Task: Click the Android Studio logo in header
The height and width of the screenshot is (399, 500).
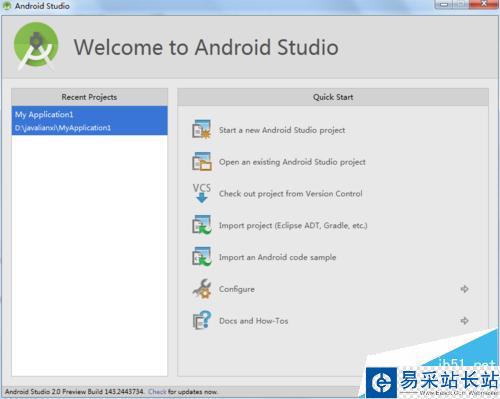Action: [x=36, y=46]
